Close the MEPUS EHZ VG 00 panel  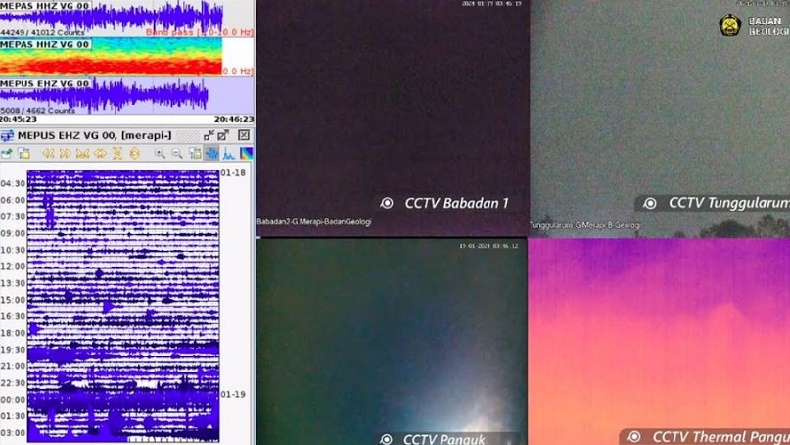coord(243,135)
